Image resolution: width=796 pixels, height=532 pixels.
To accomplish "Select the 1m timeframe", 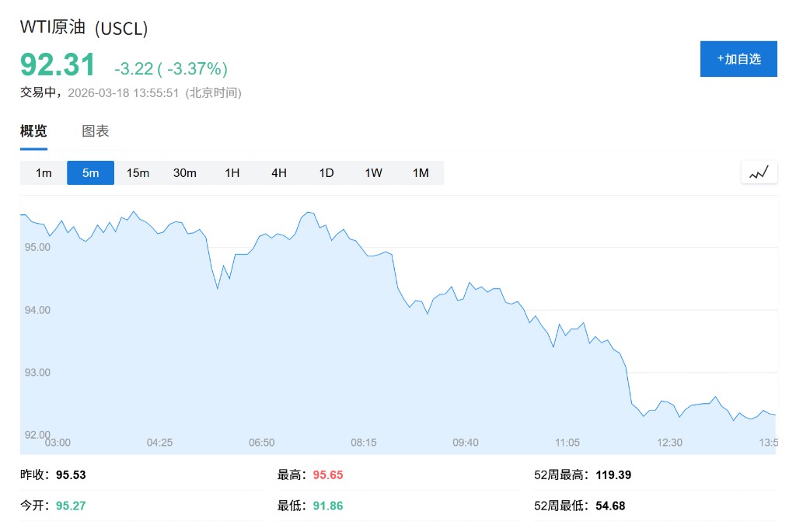I will coord(44,172).
